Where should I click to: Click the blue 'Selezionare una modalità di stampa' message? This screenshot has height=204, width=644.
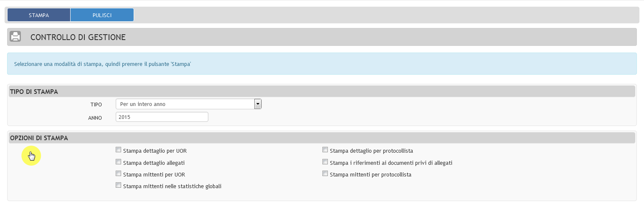click(322, 64)
